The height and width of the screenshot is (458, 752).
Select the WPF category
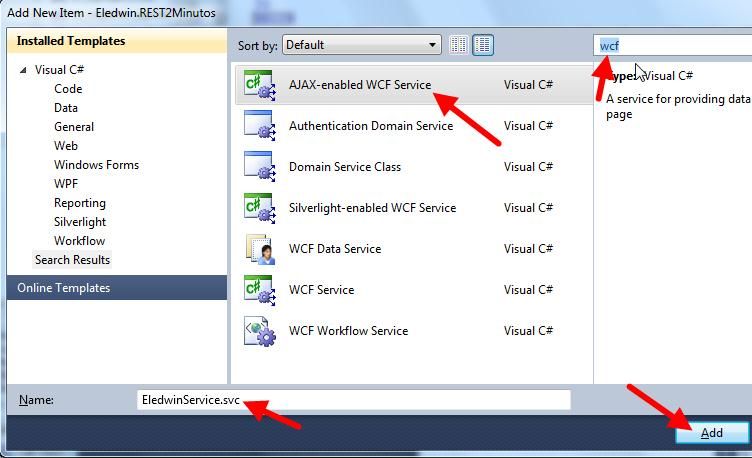[x=66, y=184]
